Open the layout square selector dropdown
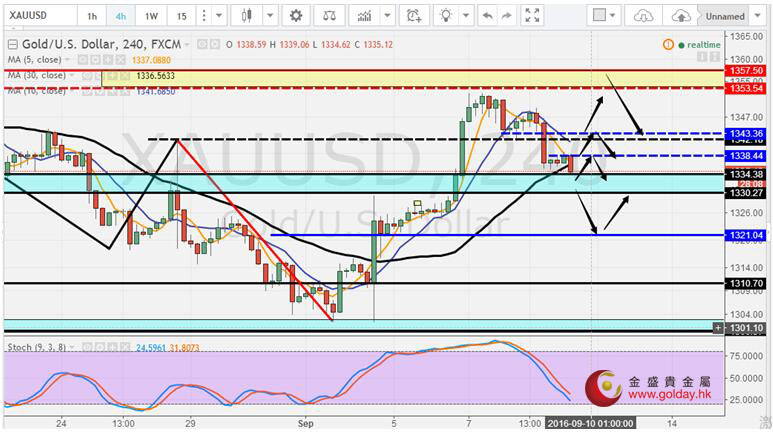This screenshot has width=773, height=432. (604, 16)
